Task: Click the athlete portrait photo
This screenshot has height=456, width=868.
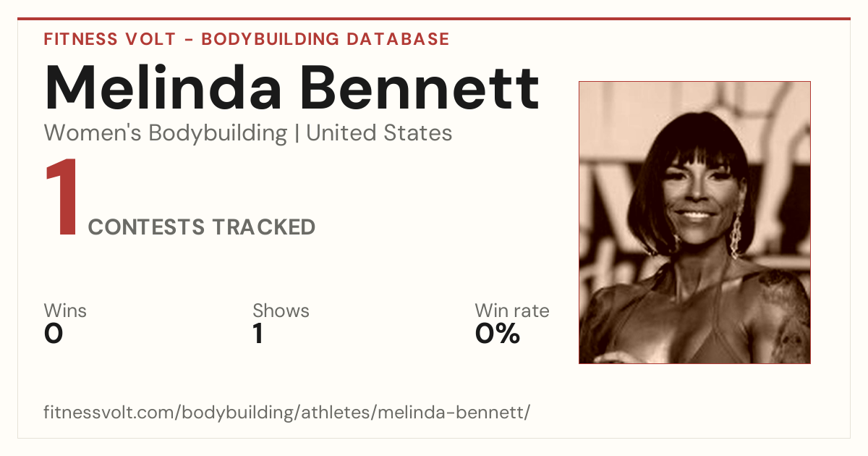Action: (x=694, y=222)
